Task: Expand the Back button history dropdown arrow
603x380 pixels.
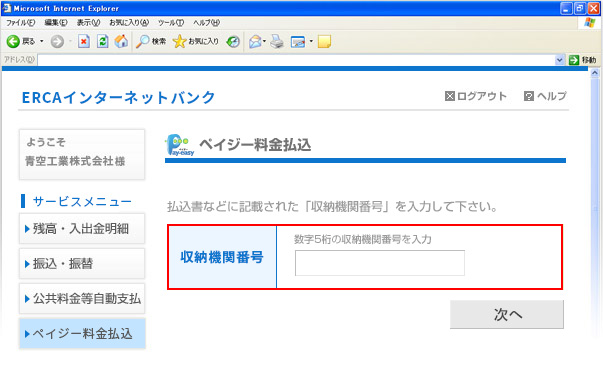Action: 42,41
